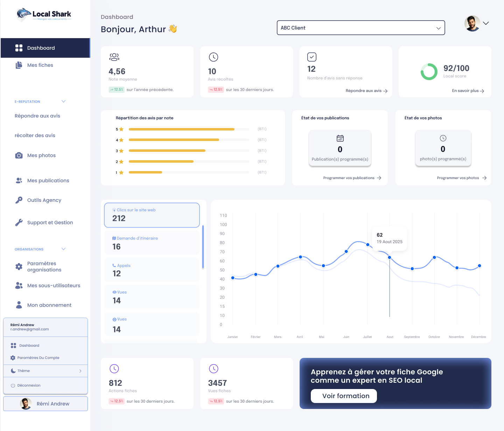Select the Clics sur le site web metric
The width and height of the screenshot is (504, 431).
pyautogui.click(x=152, y=215)
